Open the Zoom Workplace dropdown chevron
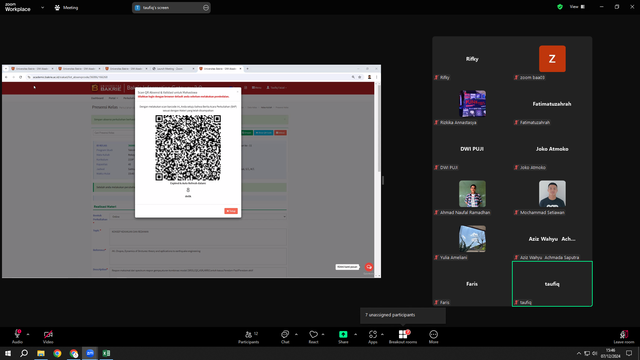Image resolution: width=640 pixels, height=360 pixels. [x=42, y=7]
